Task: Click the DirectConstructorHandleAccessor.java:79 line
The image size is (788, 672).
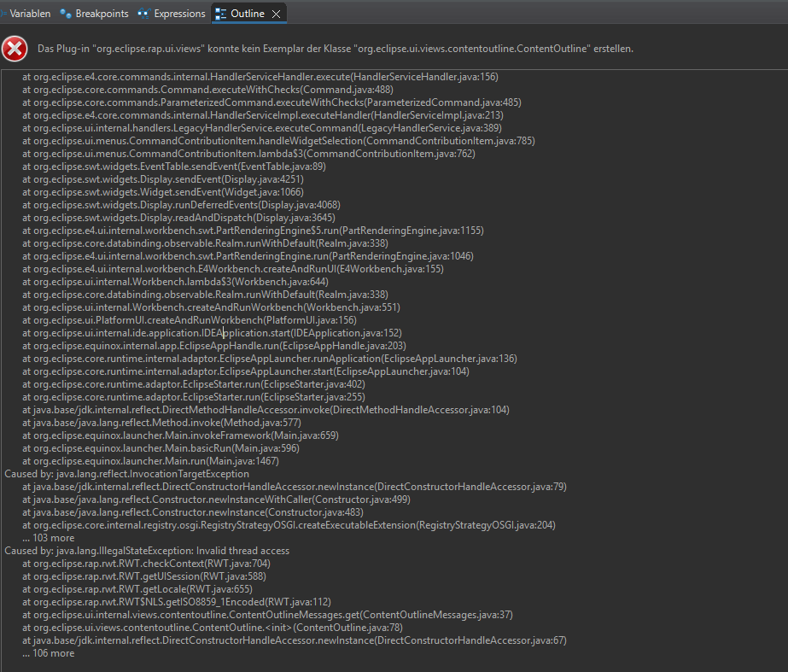Action: [295, 487]
